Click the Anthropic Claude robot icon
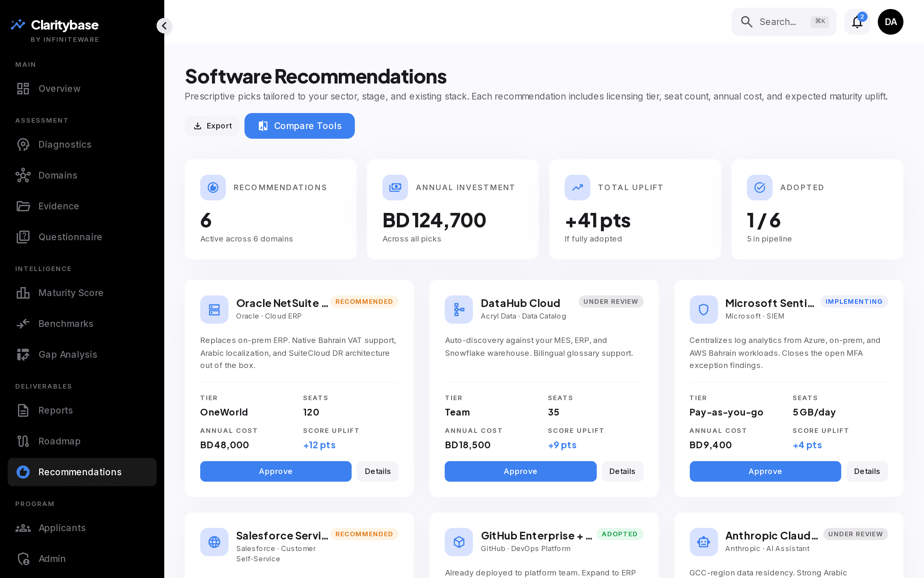Viewport: 924px width, 578px height. (x=703, y=542)
